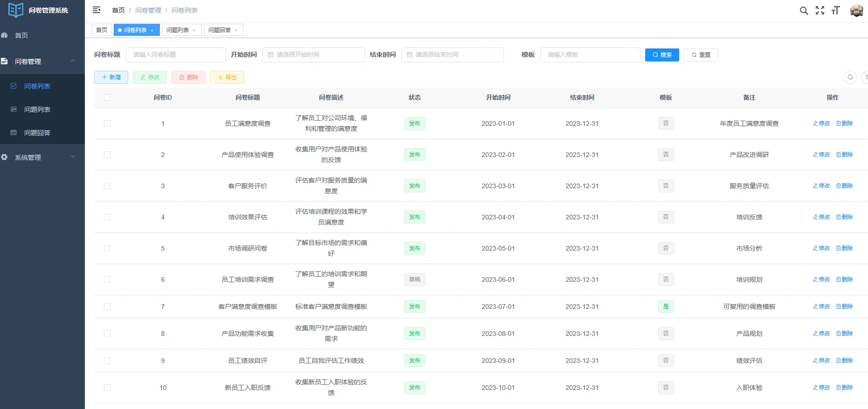Image resolution: width=868 pixels, height=409 pixels.
Task: Check the row checkbox for ID 6
Action: 107,279
